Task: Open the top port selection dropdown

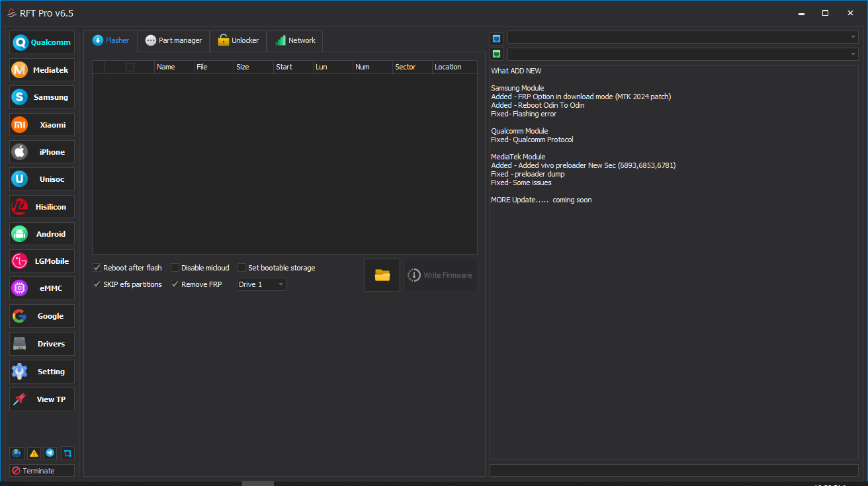Action: (682, 38)
